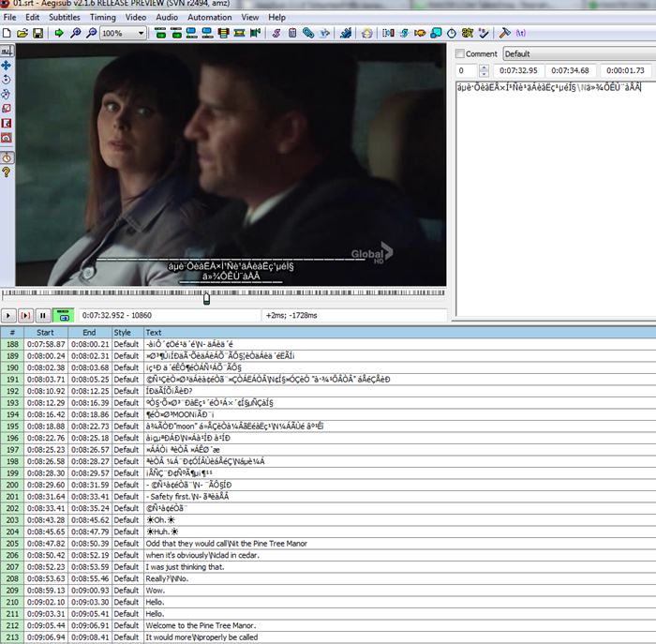Viewport: 656px width, 644px height.
Task: Open visual typesetting help
Action: 7,172
